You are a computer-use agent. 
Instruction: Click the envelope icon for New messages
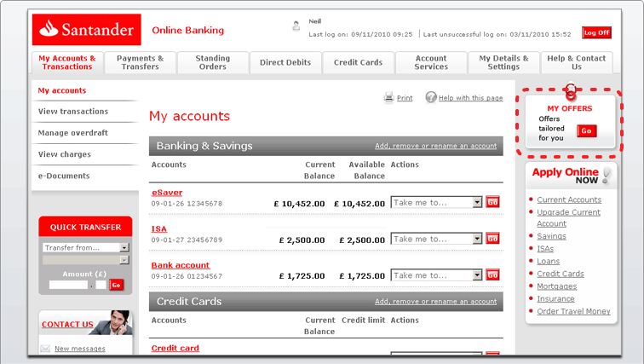(45, 349)
